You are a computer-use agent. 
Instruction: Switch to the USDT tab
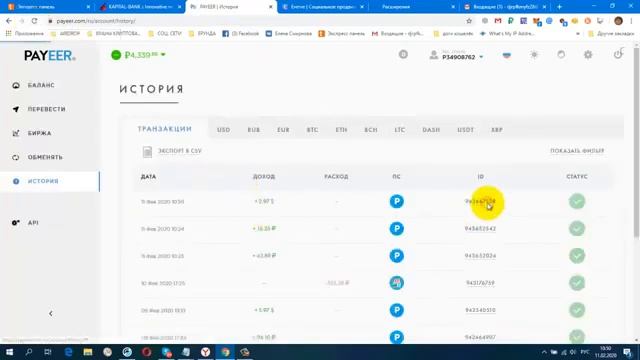[x=465, y=130]
